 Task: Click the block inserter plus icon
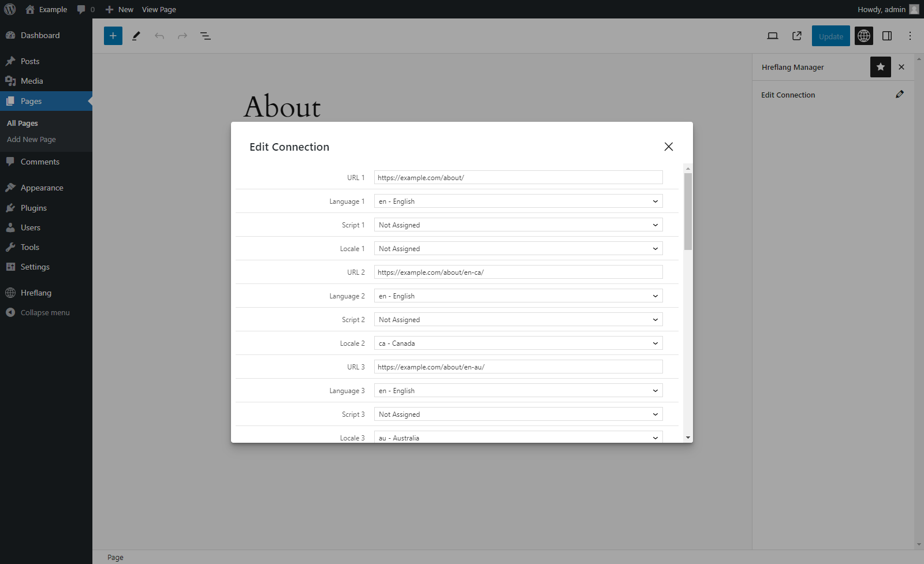click(113, 36)
